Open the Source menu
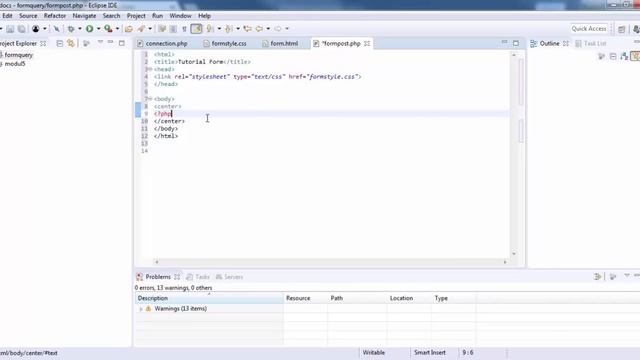 click(x=28, y=16)
